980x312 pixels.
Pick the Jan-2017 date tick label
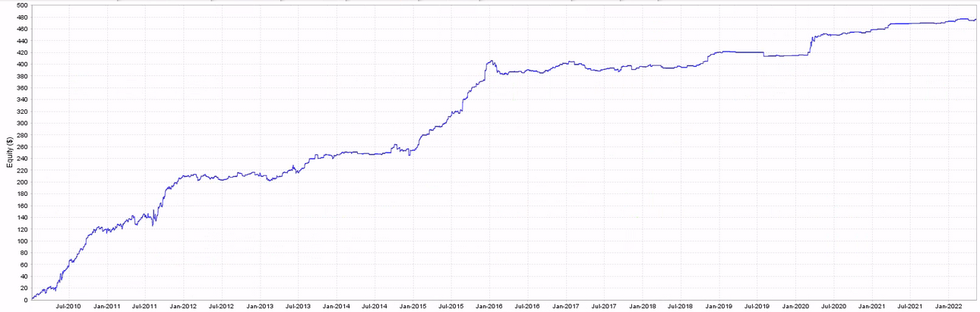567,307
